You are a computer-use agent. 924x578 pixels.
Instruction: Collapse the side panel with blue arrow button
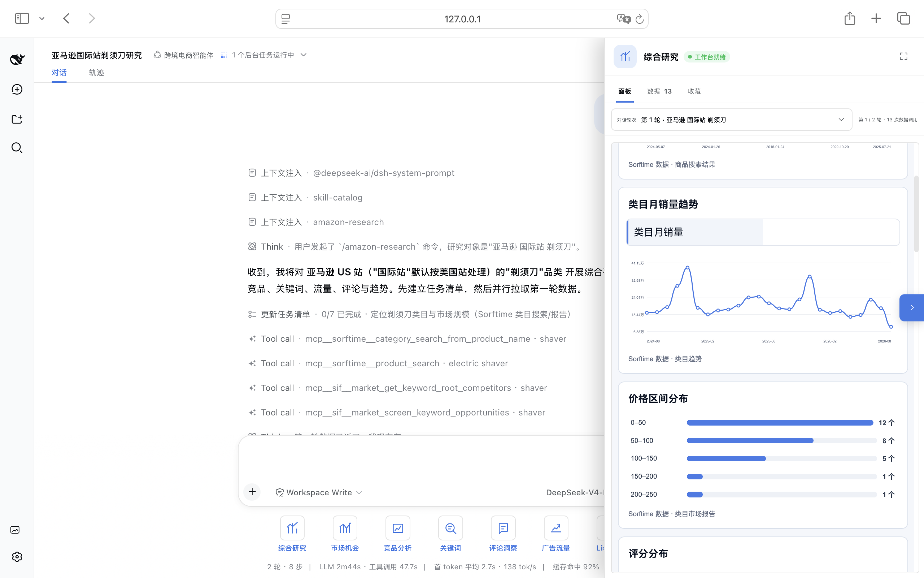pyautogui.click(x=912, y=308)
